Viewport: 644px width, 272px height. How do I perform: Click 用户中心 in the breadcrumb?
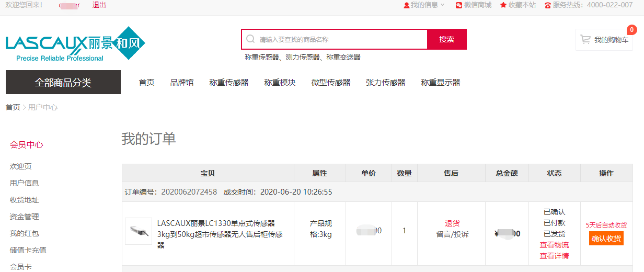point(43,107)
